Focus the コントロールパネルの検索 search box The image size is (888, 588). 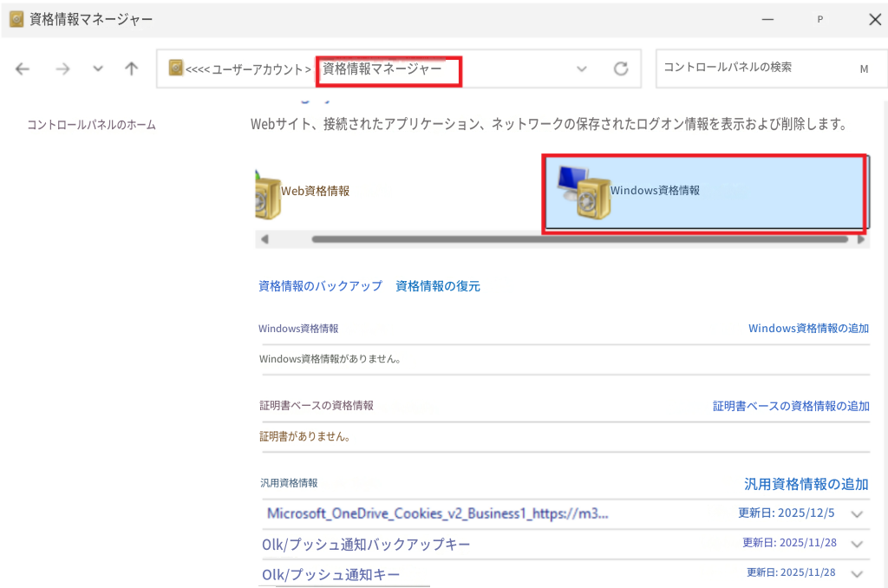[770, 68]
